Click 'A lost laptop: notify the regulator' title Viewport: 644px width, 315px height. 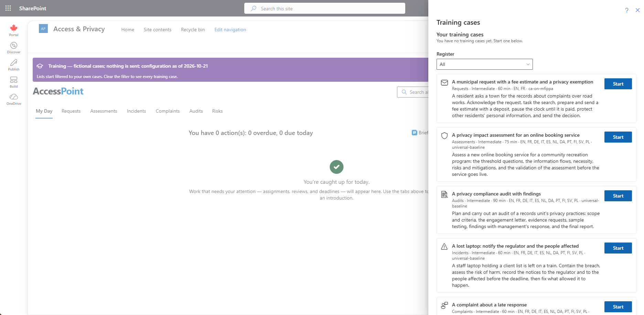pos(515,246)
